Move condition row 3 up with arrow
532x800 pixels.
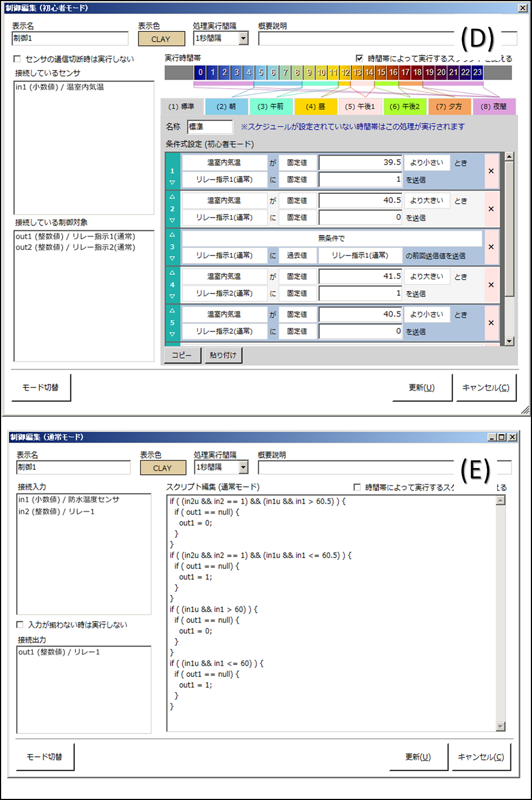click(172, 234)
